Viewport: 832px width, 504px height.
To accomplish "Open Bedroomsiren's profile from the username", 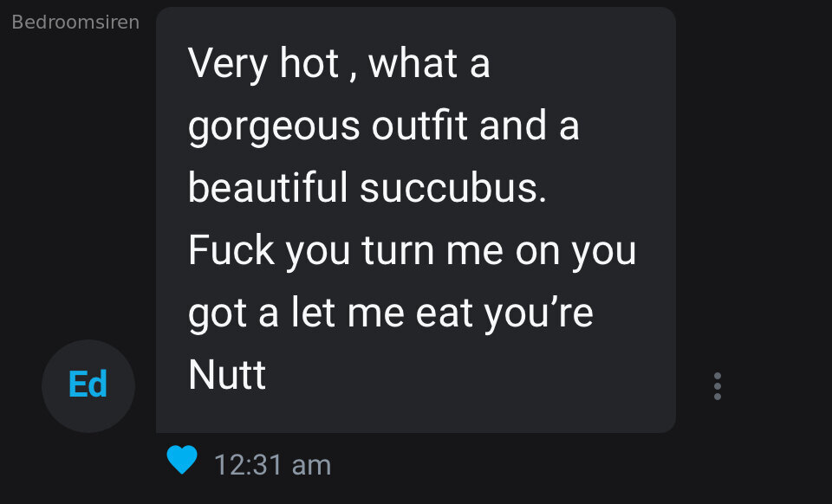I will tap(75, 23).
